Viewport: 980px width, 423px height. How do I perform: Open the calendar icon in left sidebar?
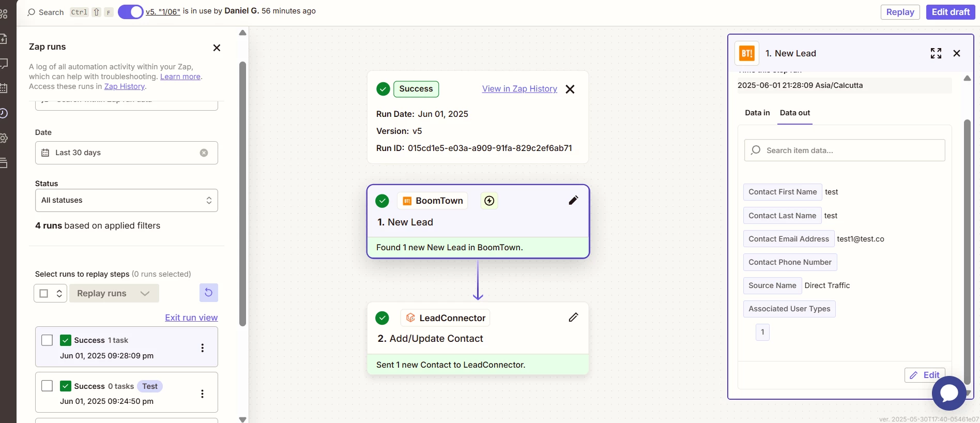point(3,88)
